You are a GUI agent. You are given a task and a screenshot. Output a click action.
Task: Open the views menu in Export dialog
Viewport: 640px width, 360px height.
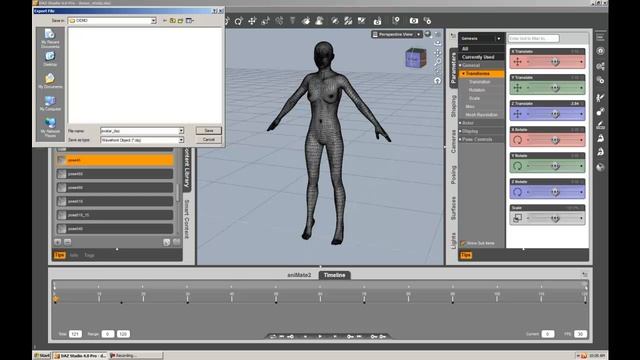(x=190, y=20)
